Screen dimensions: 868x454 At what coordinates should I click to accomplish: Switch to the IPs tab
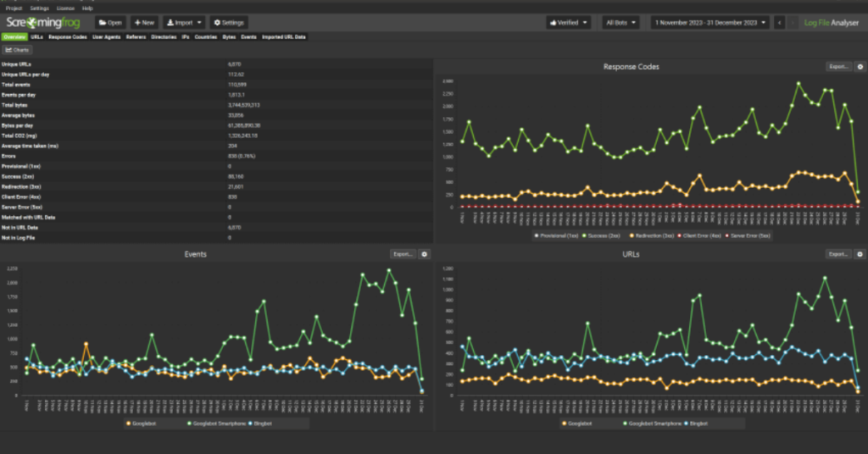point(186,37)
